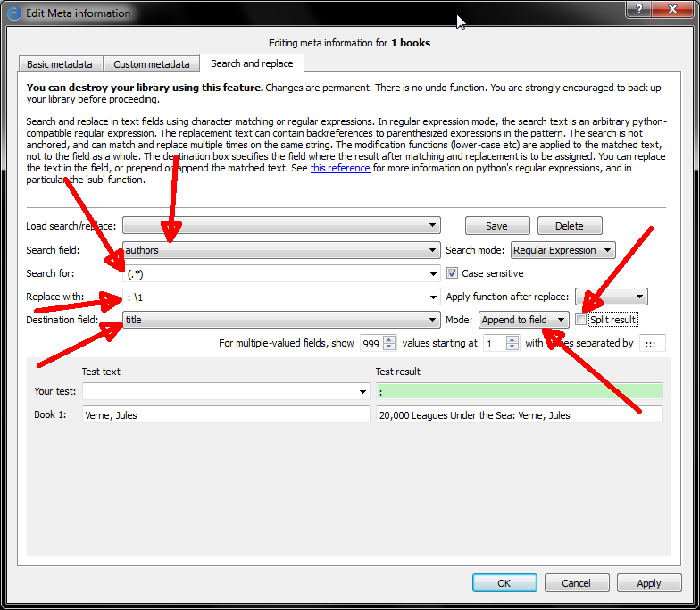Click the show values field containing 999

pyautogui.click(x=372, y=343)
